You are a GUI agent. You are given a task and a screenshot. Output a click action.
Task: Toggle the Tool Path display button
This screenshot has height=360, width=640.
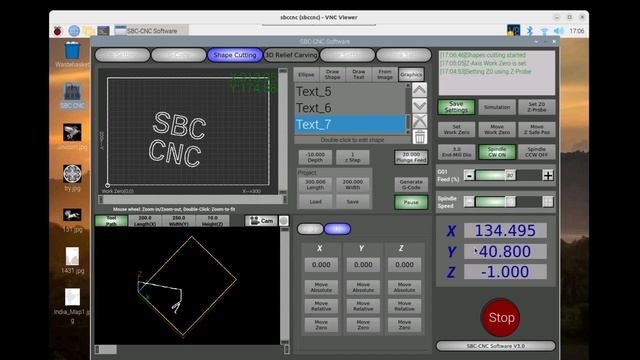click(x=111, y=221)
